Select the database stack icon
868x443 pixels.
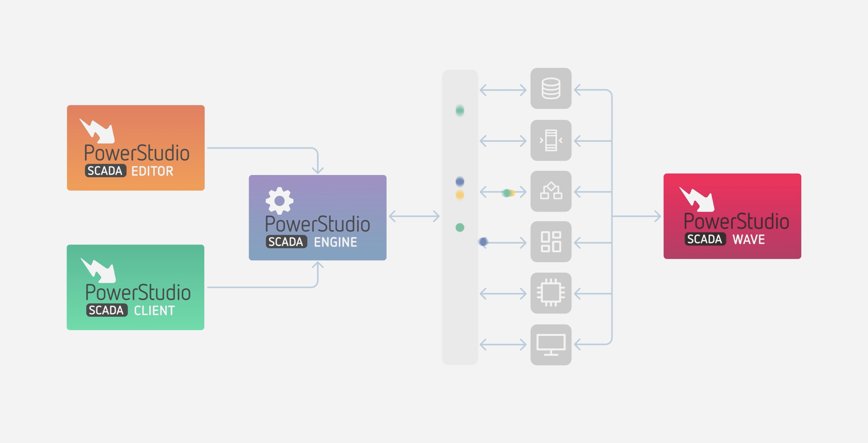point(551,89)
